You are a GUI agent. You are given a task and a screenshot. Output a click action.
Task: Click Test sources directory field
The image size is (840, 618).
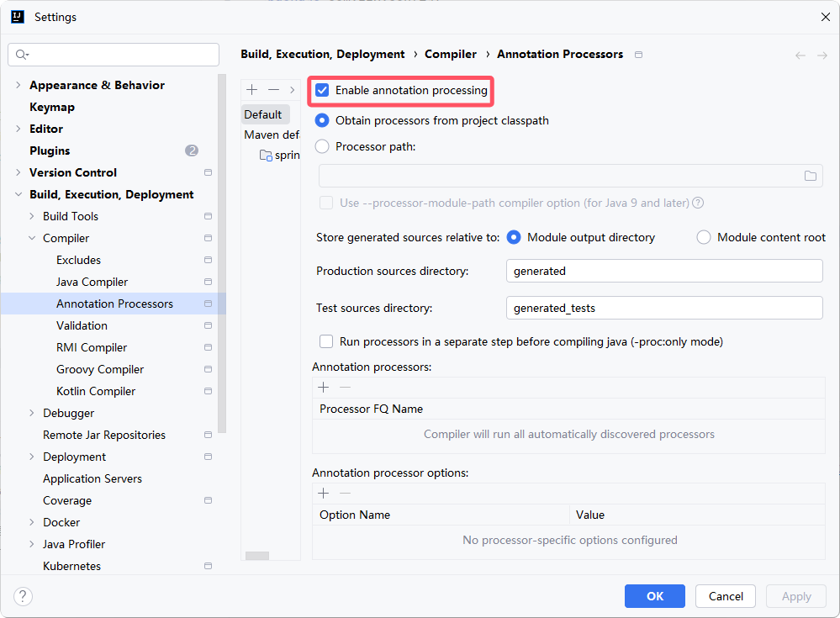tap(664, 308)
